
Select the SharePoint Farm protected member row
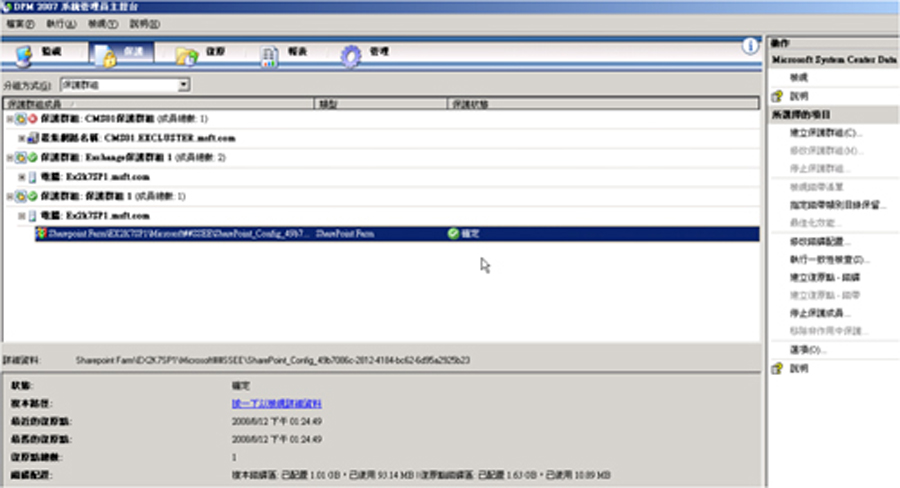(397, 234)
